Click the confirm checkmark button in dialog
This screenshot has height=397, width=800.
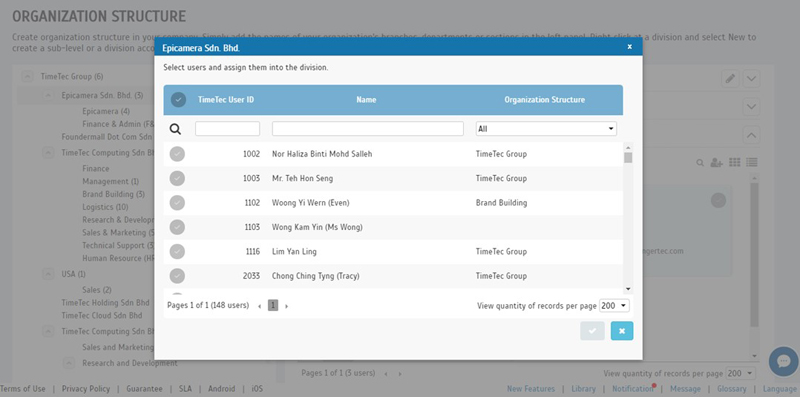pyautogui.click(x=592, y=331)
